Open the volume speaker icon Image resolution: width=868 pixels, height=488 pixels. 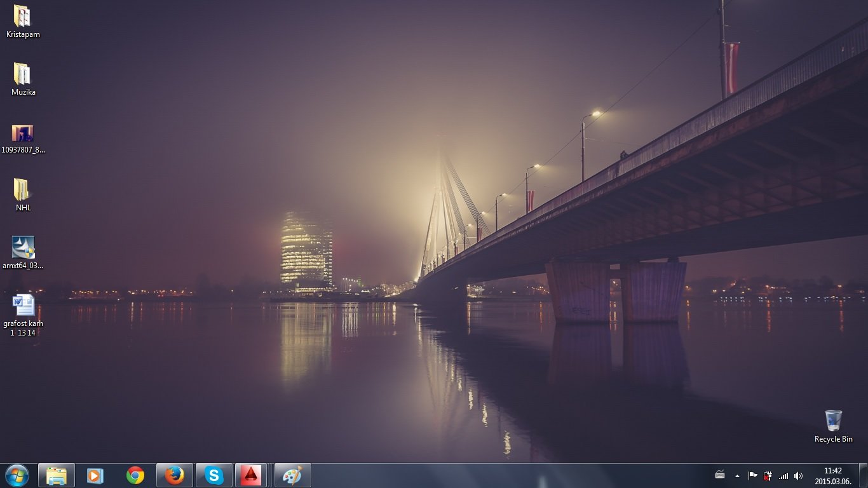click(798, 475)
